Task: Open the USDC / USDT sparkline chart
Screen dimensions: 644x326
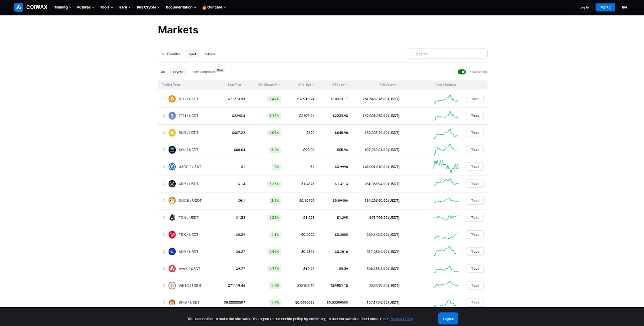Action: click(x=446, y=166)
